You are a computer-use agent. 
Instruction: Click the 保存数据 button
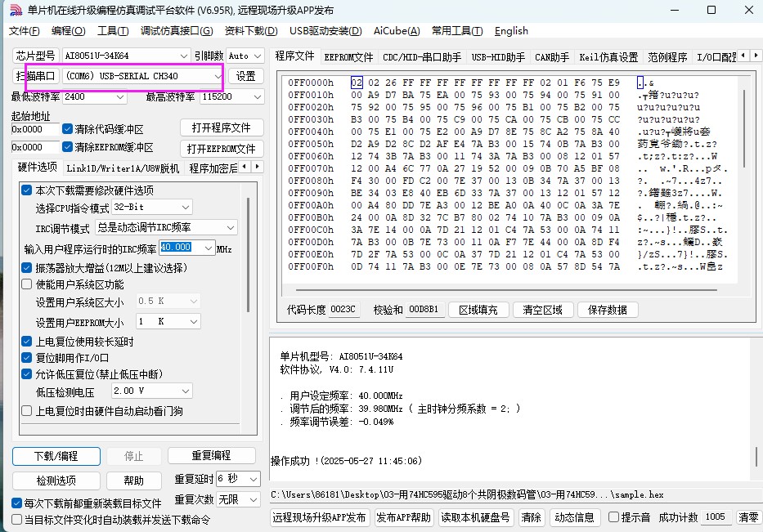coord(608,310)
